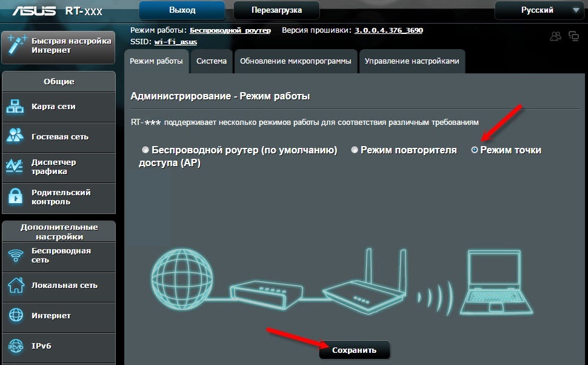Click the laptop illustration in the diagram
This screenshot has height=365, width=588.
pyautogui.click(x=496, y=282)
